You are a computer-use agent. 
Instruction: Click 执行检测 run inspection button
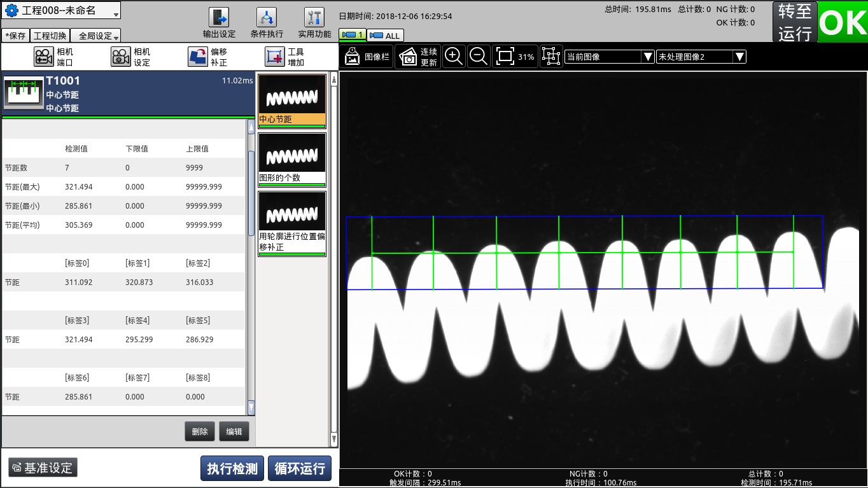pyautogui.click(x=232, y=469)
